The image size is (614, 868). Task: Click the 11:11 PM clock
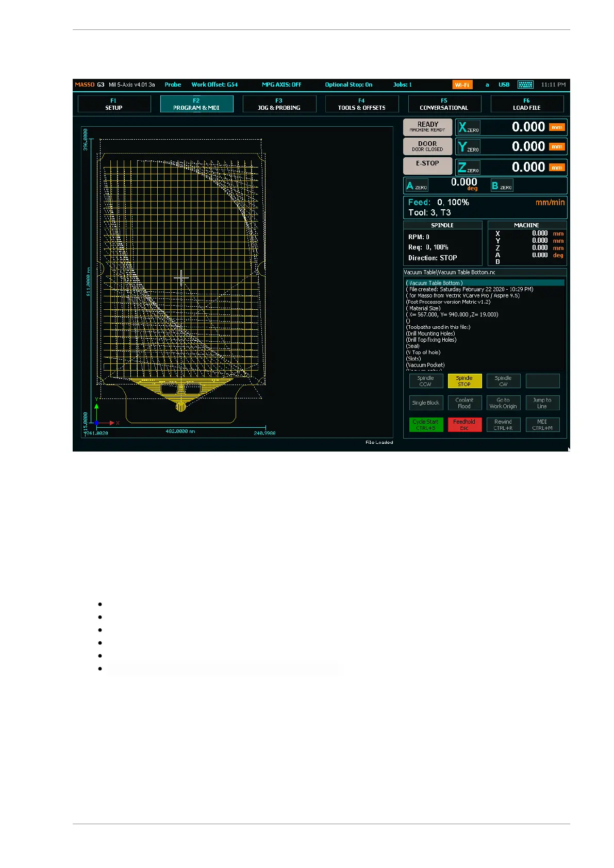[x=553, y=85]
